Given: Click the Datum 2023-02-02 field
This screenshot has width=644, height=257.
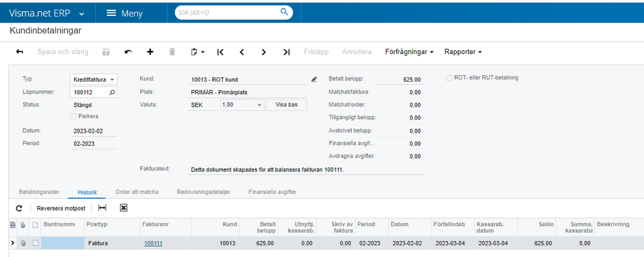Looking at the screenshot, I should pos(93,131).
